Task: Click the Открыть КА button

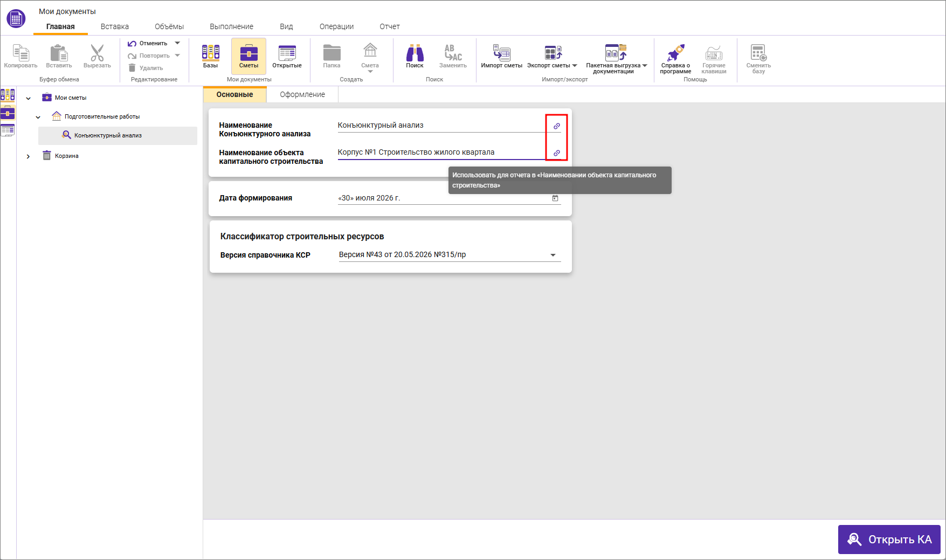Action: pyautogui.click(x=889, y=540)
